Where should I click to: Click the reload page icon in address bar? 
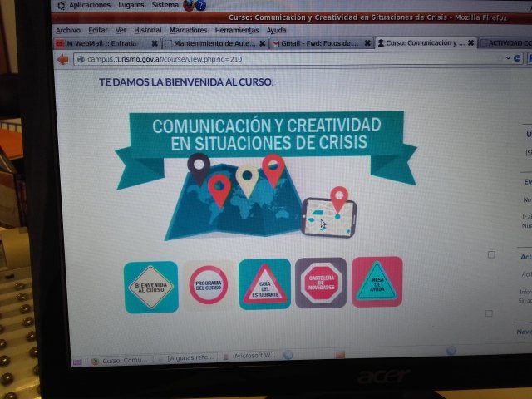click(x=517, y=58)
